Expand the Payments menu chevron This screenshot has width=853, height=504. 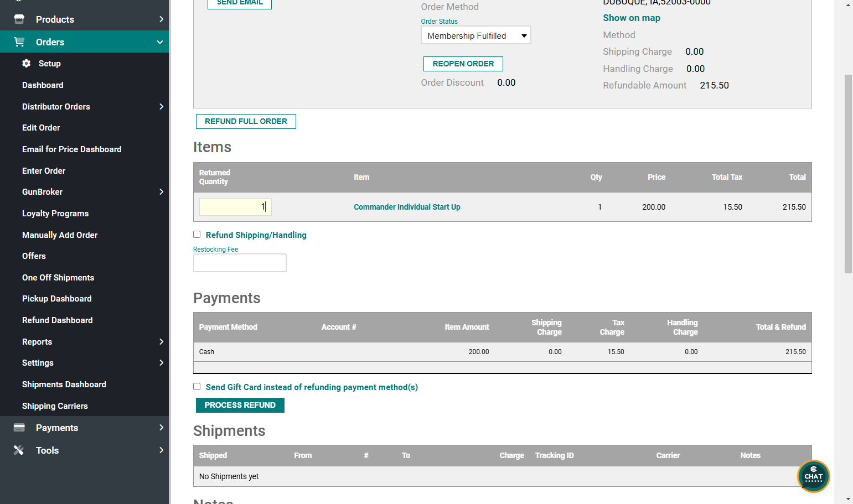161,428
